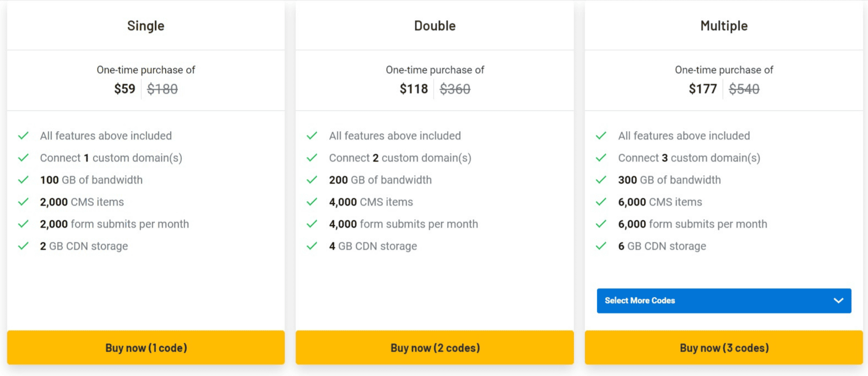Viewport: 868px width, 376px height.
Task: Click checkmark beside Single's 2,000 form submits
Action: pyautogui.click(x=23, y=224)
